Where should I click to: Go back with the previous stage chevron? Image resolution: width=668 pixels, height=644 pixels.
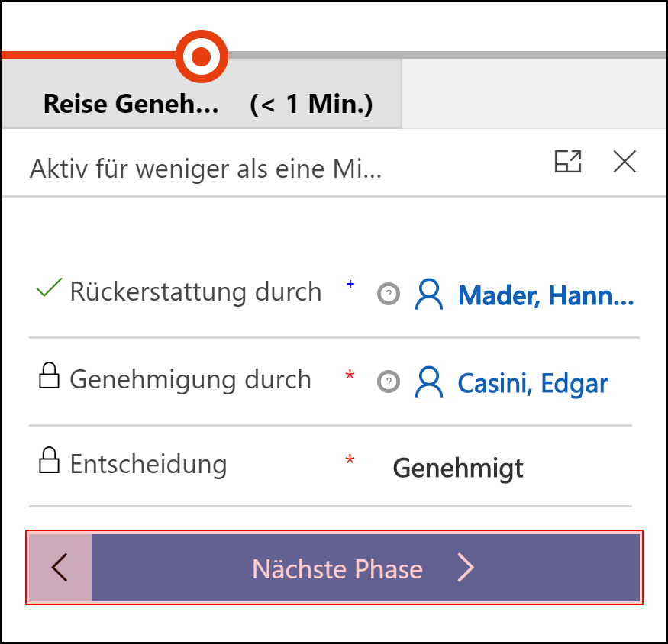click(x=60, y=568)
